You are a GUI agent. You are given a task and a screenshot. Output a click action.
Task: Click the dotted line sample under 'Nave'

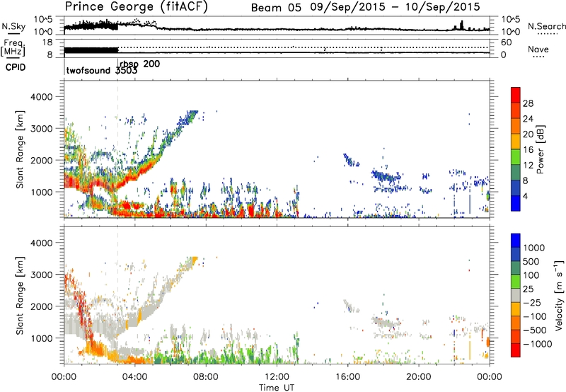(538, 57)
